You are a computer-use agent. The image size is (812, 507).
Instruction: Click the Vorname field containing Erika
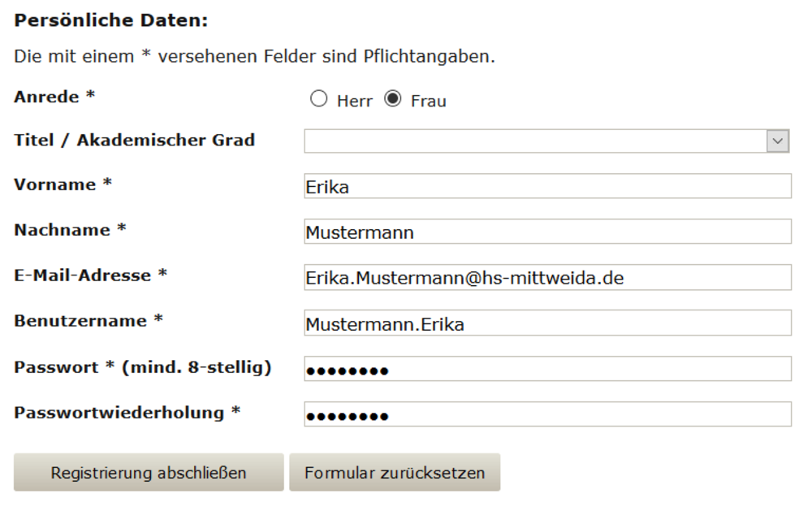547,186
